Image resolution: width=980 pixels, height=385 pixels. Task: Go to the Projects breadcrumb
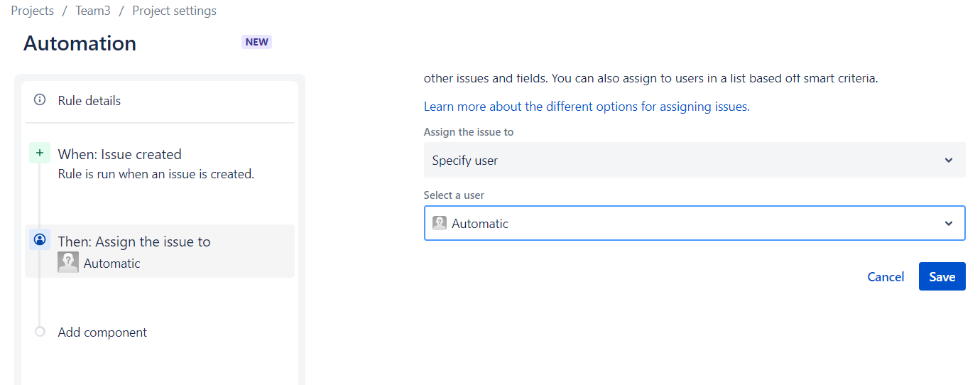[x=33, y=11]
